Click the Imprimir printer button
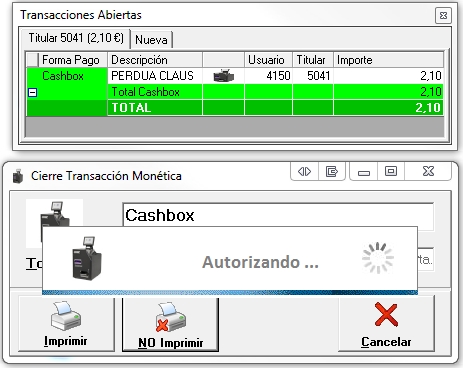The height and width of the screenshot is (368, 463). point(66,324)
